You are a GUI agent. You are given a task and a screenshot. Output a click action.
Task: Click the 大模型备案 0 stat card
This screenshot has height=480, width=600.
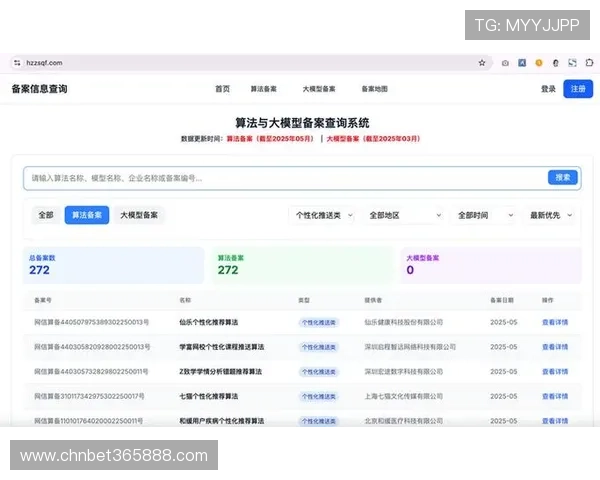click(x=491, y=265)
